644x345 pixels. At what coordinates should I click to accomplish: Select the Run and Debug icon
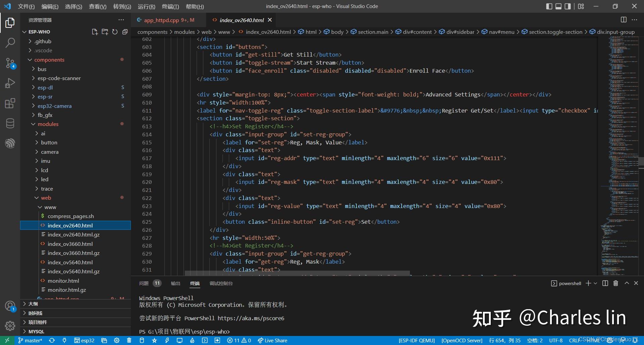pos(10,83)
